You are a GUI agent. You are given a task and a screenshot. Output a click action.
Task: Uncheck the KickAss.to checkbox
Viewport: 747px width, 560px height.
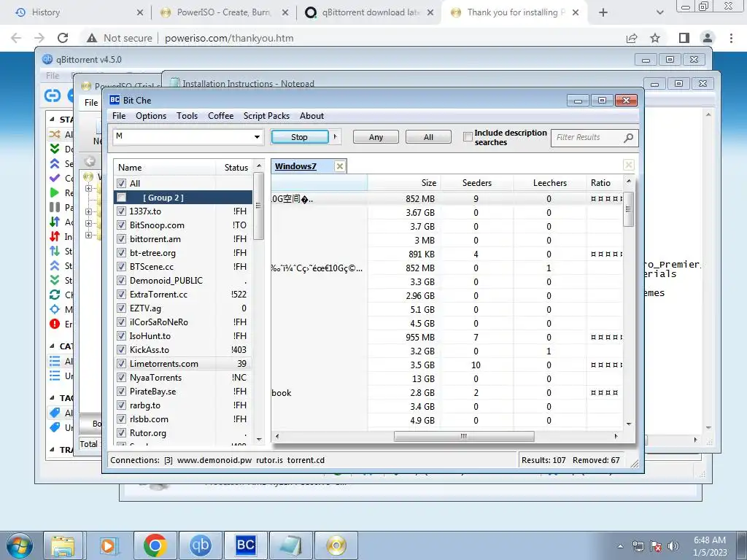[122, 349]
